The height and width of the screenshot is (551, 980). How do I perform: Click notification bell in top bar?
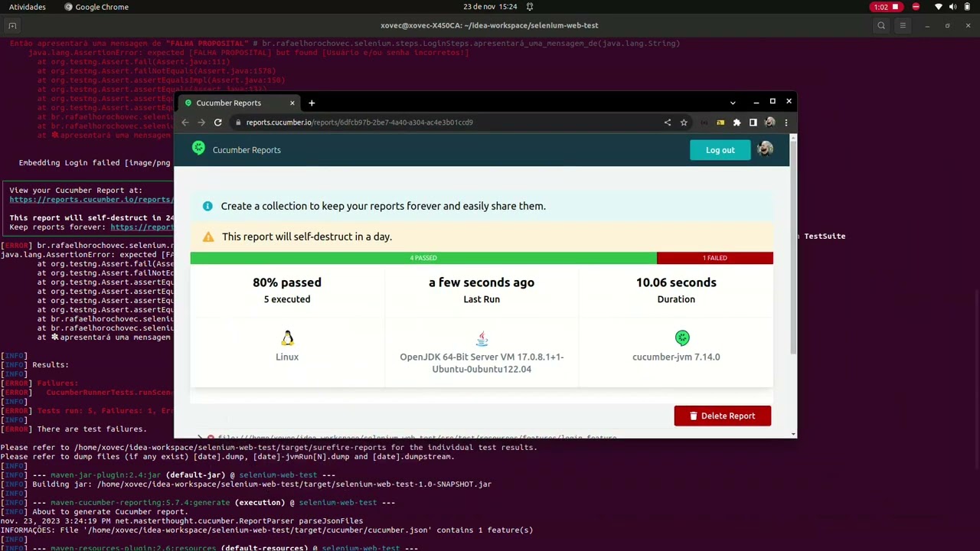tap(530, 7)
